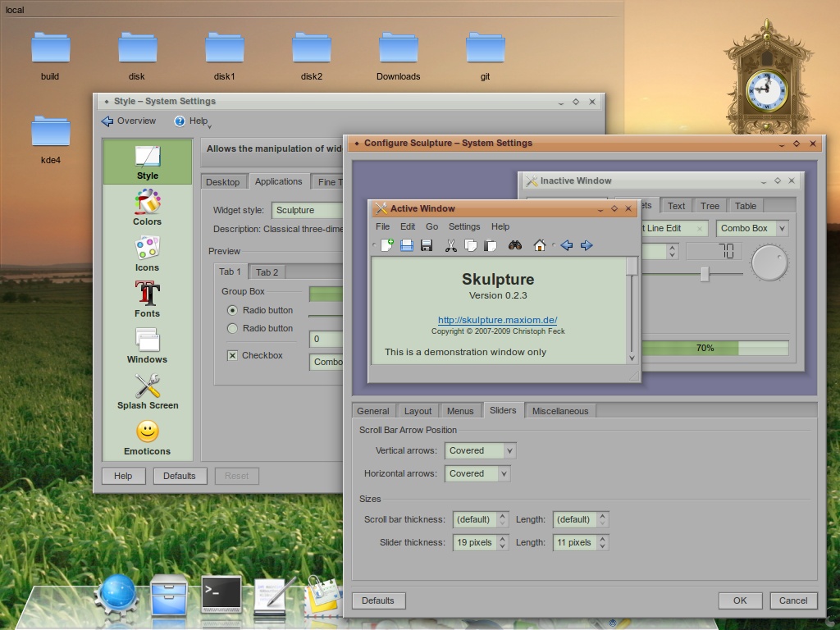The image size is (840, 630).
Task: Click Cancel in Configure Sculpture dialog
Action: tap(793, 600)
